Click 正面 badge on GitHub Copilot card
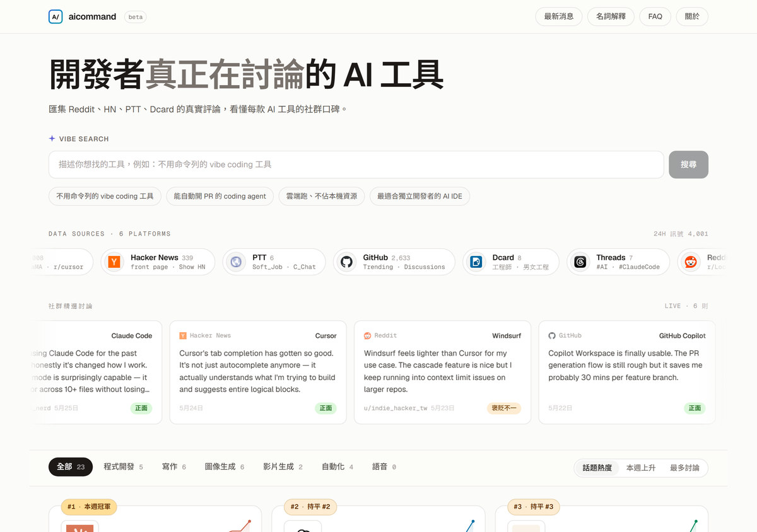757x532 pixels. [695, 408]
